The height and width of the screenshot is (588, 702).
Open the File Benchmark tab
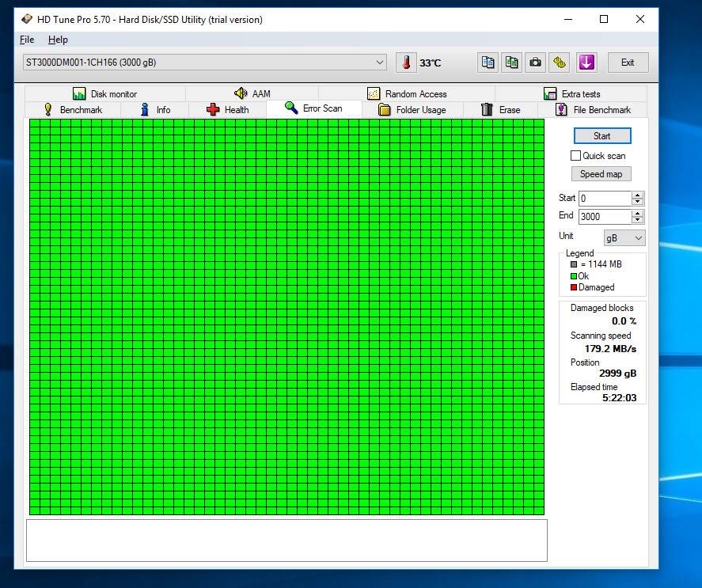593,110
